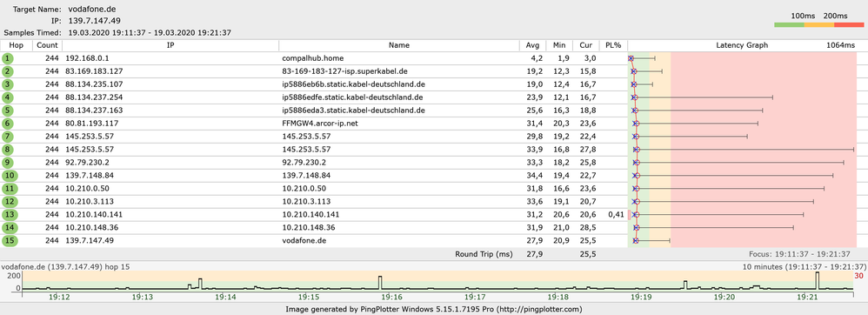The height and width of the screenshot is (315, 868).
Task: Sort by the Min column header
Action: [x=559, y=45]
